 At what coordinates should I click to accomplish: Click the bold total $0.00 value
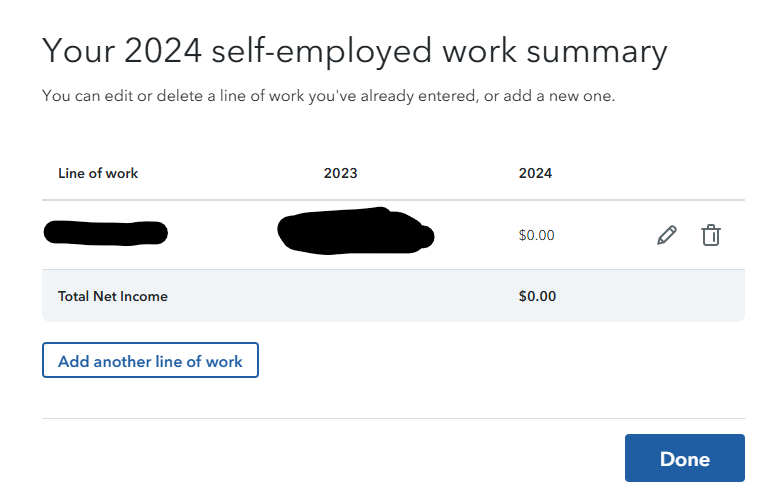click(x=537, y=296)
